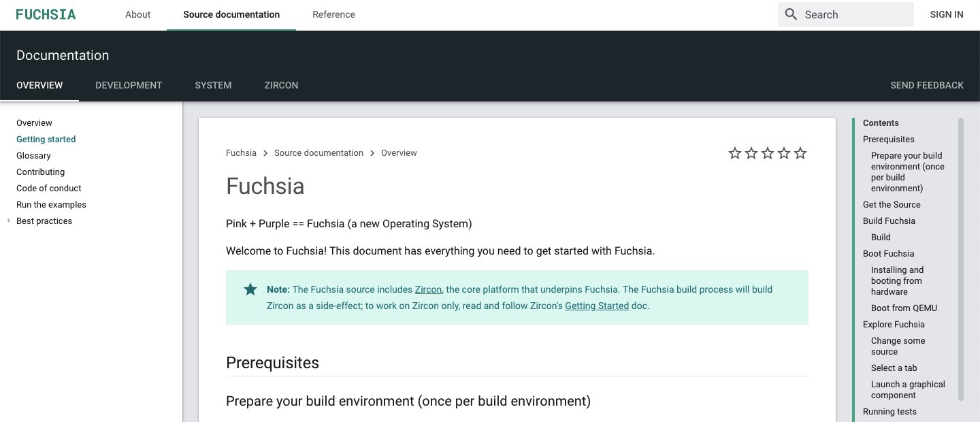
Task: Switch to the ZIRCON tab
Action: (281, 85)
